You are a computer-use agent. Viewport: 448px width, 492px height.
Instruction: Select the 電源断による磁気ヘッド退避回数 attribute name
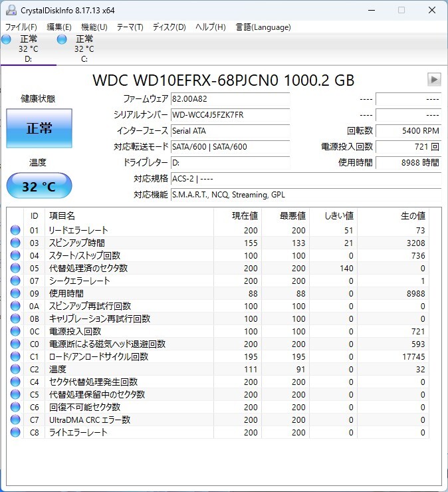107,344
